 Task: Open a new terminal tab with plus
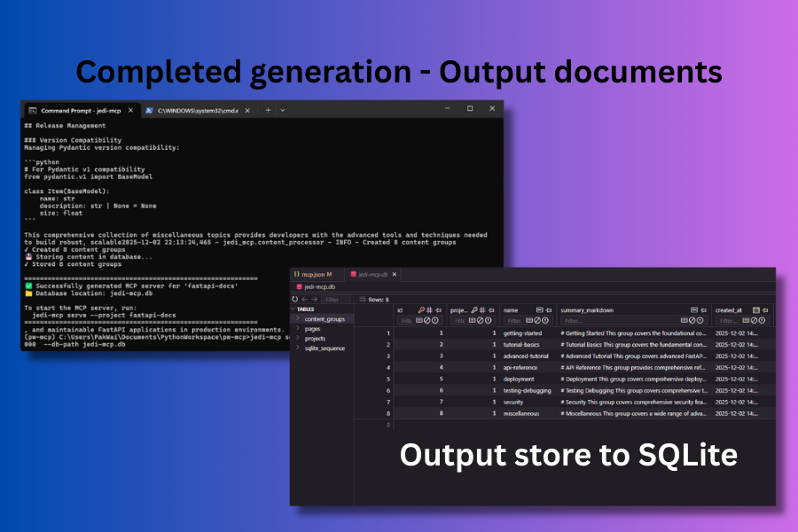(268, 110)
